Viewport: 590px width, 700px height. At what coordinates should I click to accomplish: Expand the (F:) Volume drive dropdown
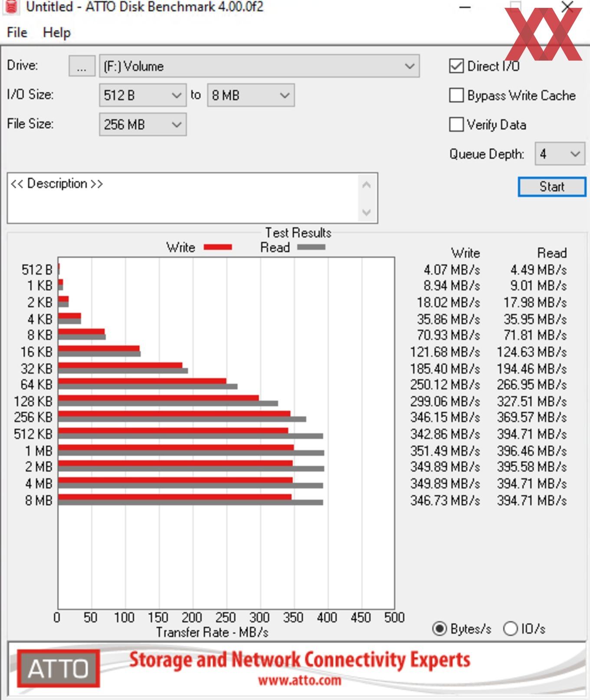tap(259, 66)
